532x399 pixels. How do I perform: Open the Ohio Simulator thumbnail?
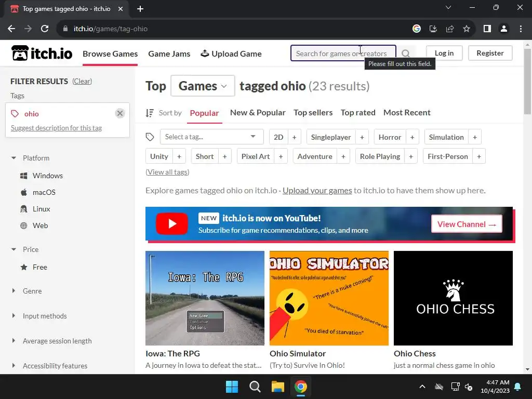point(329,298)
